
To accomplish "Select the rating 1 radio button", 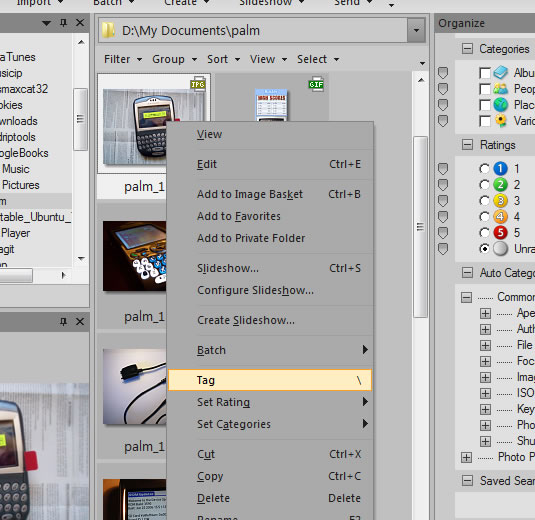I will pyautogui.click(x=484, y=169).
